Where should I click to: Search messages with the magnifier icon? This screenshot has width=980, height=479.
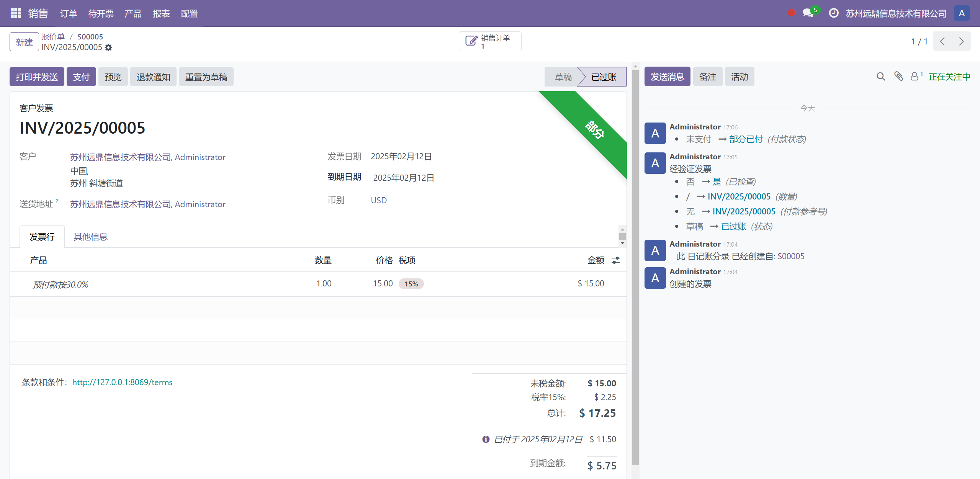[x=880, y=77]
